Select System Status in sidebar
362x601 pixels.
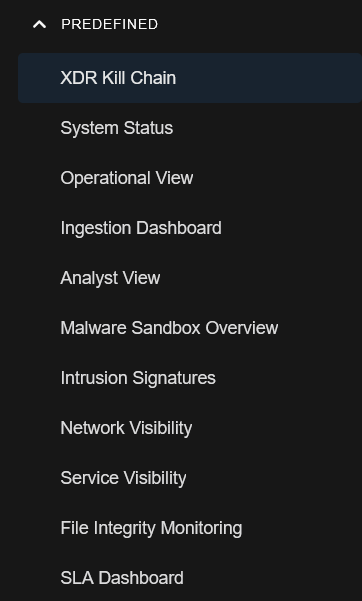[x=117, y=128]
